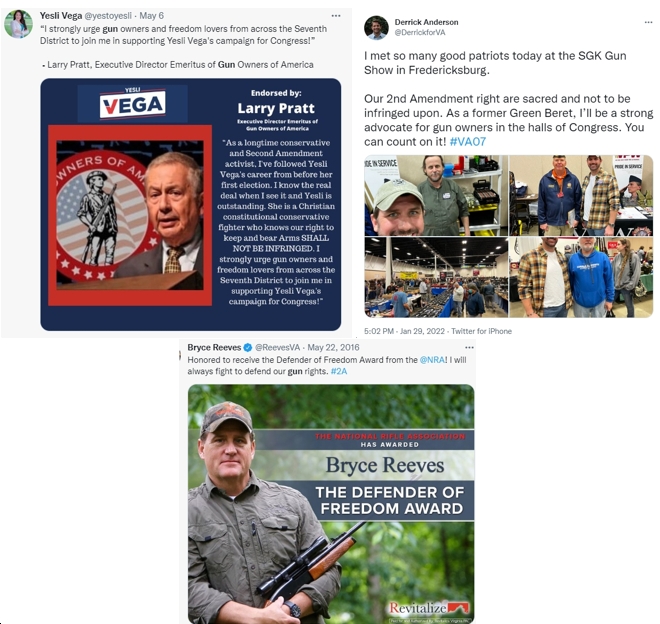The image size is (660, 624).
Task: Open the @yestoyesli handle link
Action: coord(108,16)
